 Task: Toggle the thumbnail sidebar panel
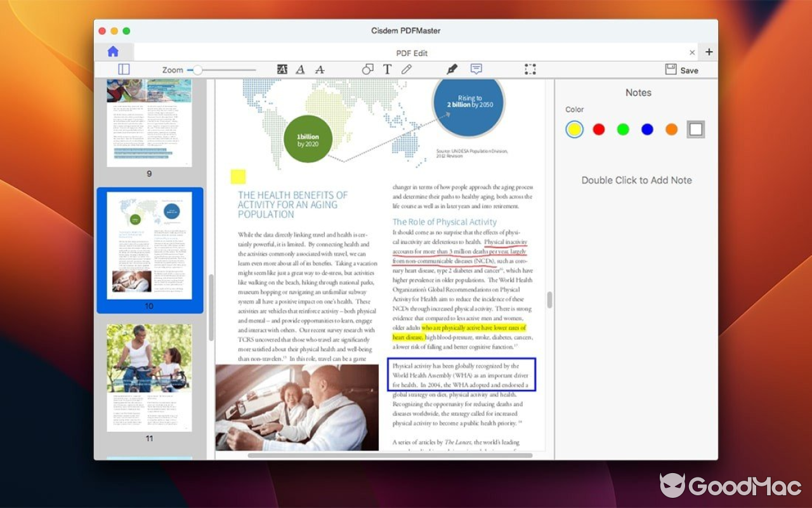pyautogui.click(x=124, y=69)
